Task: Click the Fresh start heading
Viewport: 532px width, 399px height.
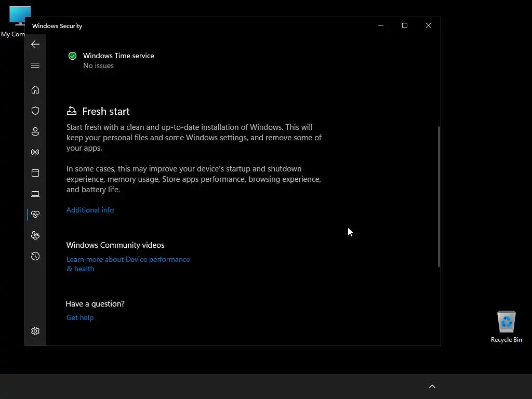Action: click(106, 111)
